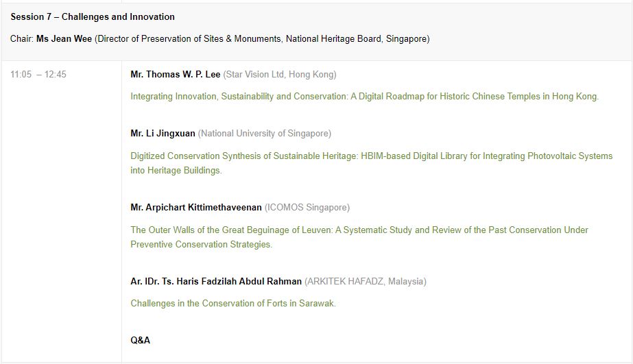Screen dimensions: 633x364
Task: Click the Director of Preservation of Sites description
Action: 262,39
